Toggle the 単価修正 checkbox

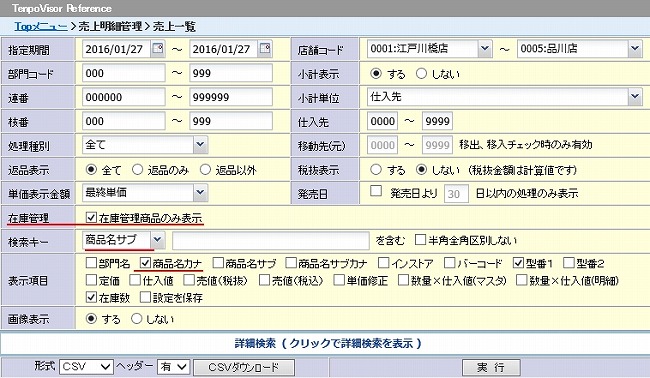tap(339, 280)
